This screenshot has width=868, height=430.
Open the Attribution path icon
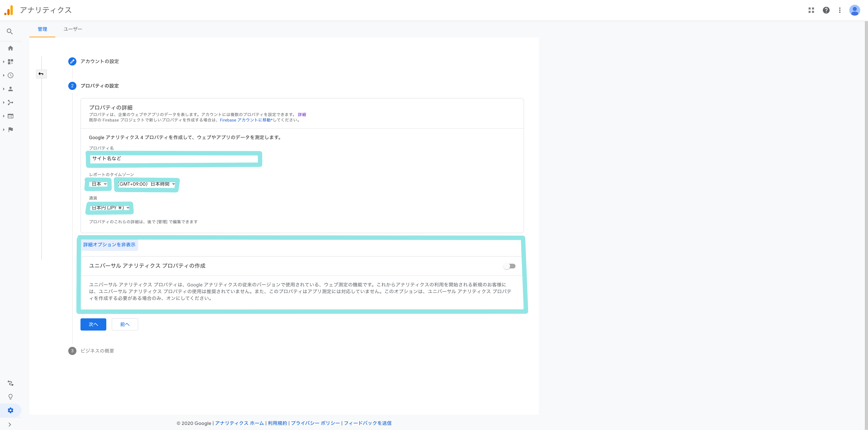pos(11,383)
